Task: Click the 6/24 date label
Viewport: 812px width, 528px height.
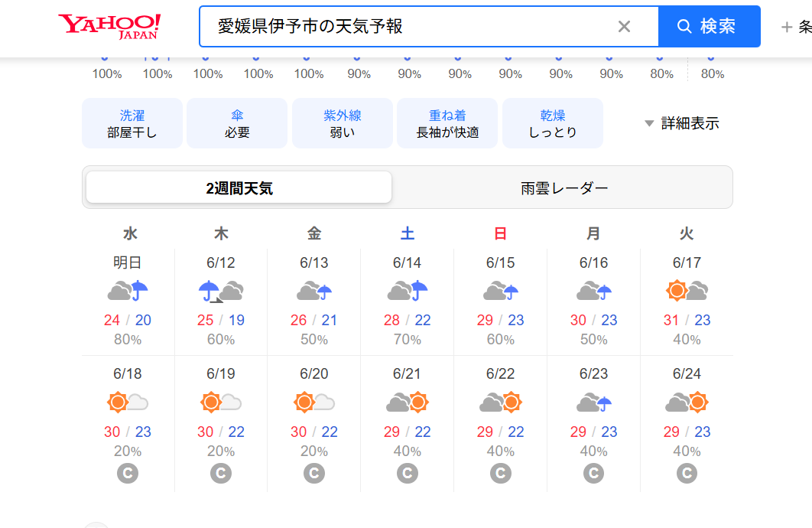Action: tap(687, 373)
